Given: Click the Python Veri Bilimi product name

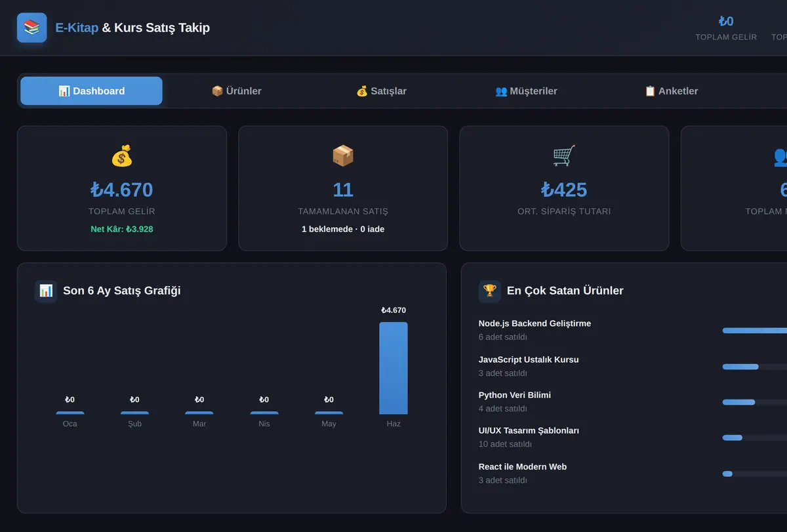Looking at the screenshot, I should [x=515, y=395].
